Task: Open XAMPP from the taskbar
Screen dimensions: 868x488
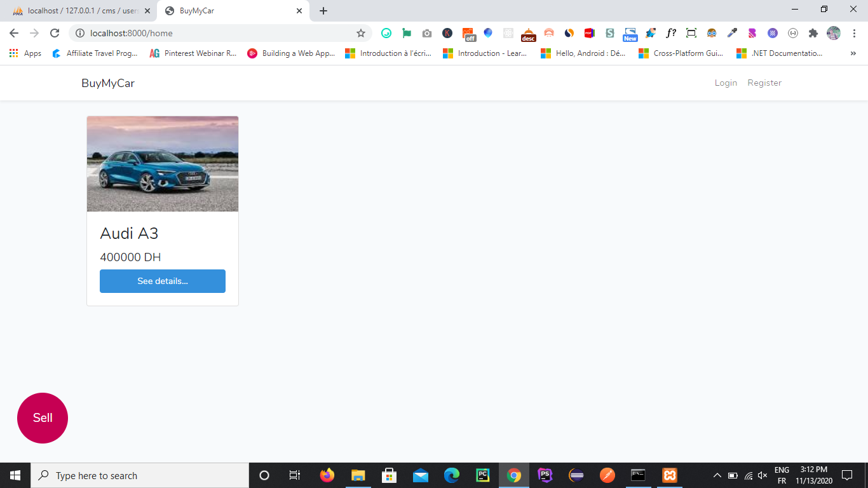Action: pos(670,475)
